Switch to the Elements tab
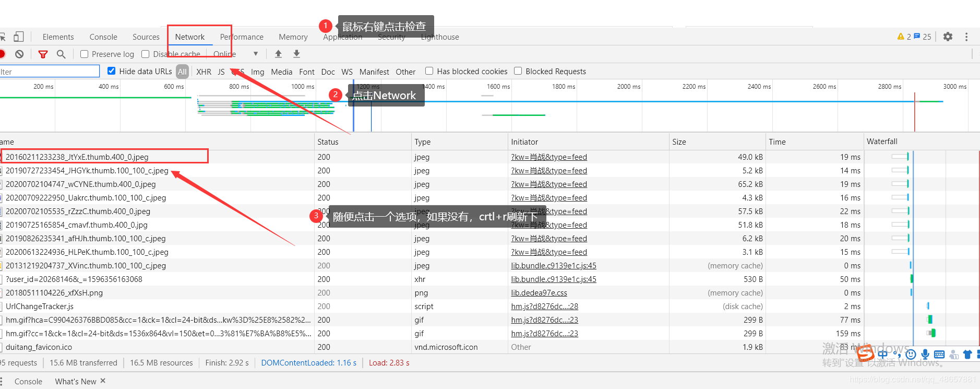The width and height of the screenshot is (980, 389). click(x=58, y=37)
